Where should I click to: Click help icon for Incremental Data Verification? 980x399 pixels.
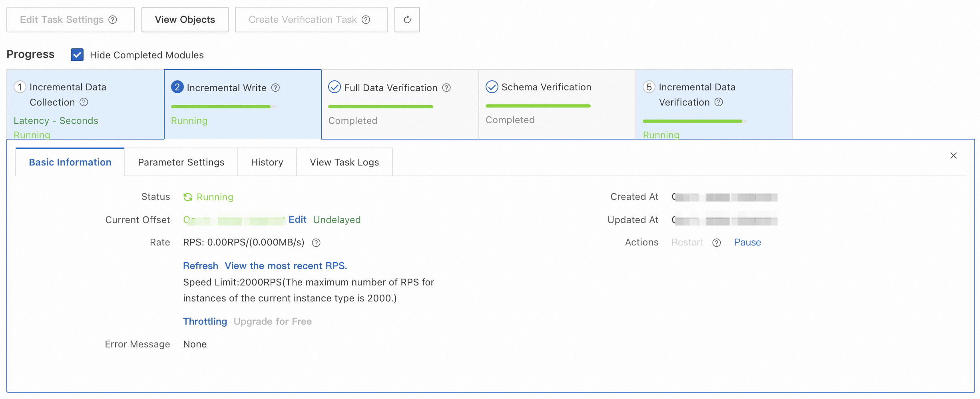coord(719,102)
